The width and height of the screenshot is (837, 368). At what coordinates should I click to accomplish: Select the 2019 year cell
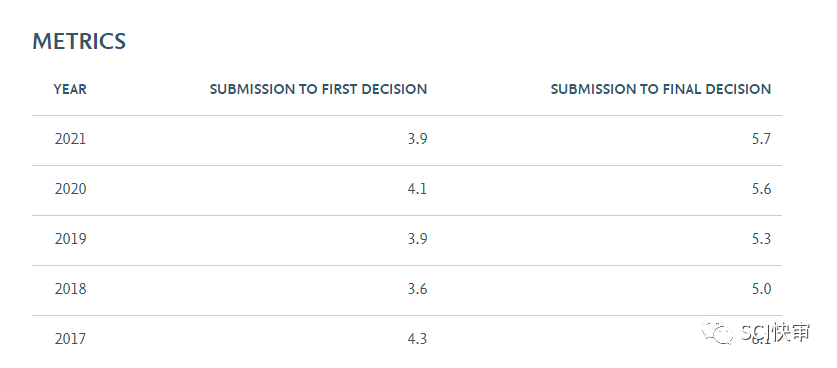coord(70,239)
